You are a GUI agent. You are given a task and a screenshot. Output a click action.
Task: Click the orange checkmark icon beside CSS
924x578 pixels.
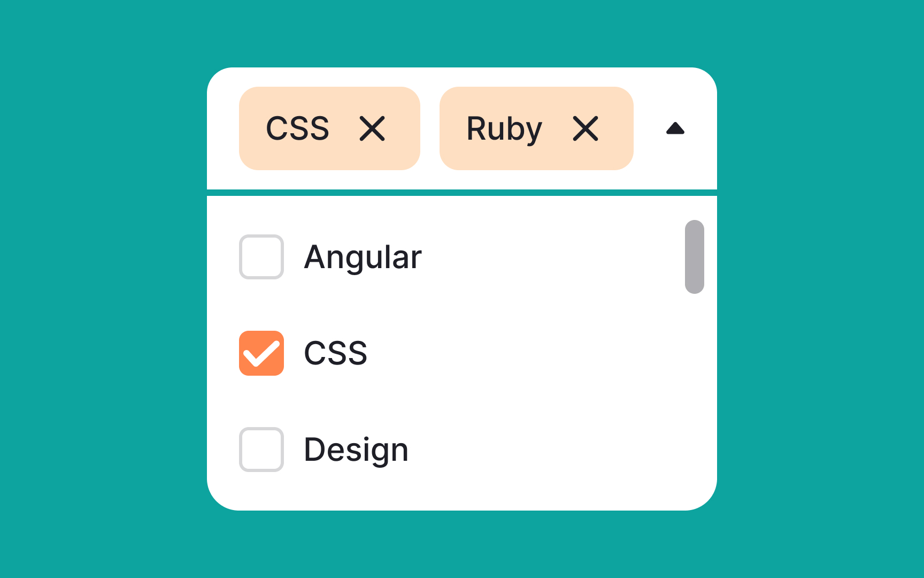pos(261,353)
